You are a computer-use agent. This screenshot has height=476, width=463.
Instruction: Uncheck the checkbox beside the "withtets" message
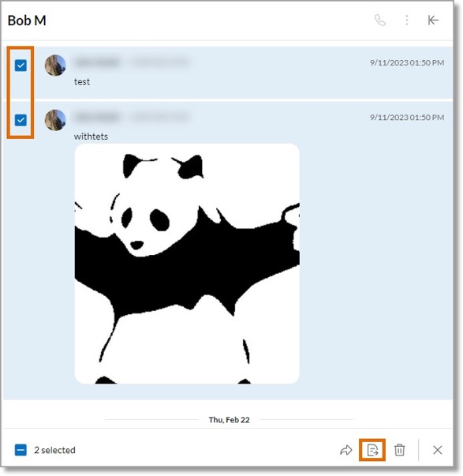point(21,120)
